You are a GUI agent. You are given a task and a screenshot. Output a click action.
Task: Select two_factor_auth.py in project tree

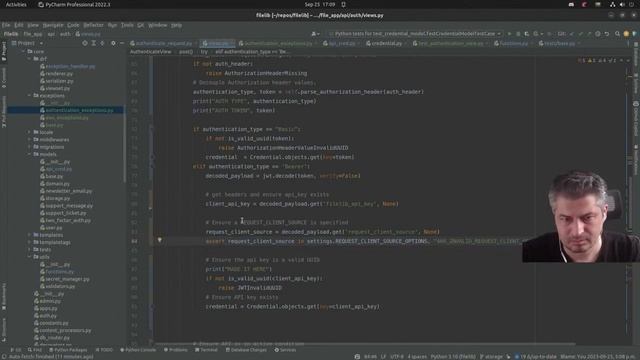click(x=65, y=220)
